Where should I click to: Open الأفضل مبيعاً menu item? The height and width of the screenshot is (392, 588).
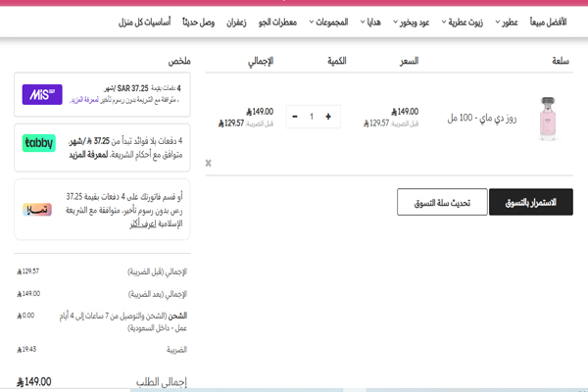[x=548, y=23]
